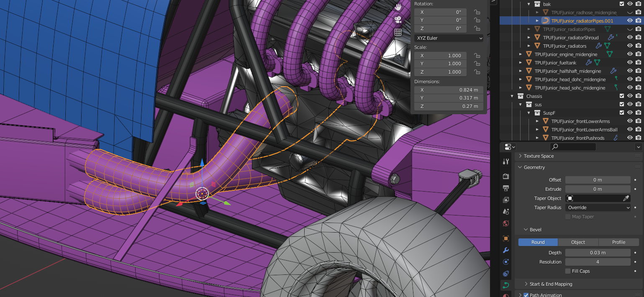Open the Scene properties tab

coord(506,212)
